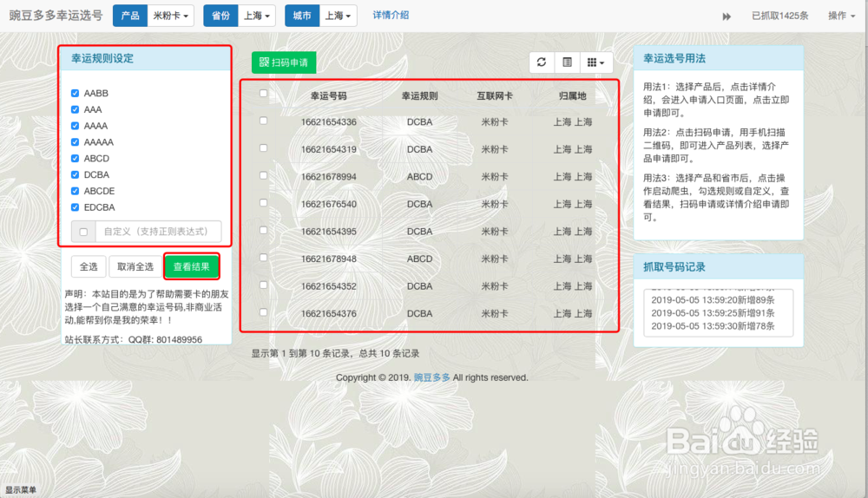Screen dimensions: 868x498
Task: Open the 城市 上海 dropdown
Action: (339, 16)
